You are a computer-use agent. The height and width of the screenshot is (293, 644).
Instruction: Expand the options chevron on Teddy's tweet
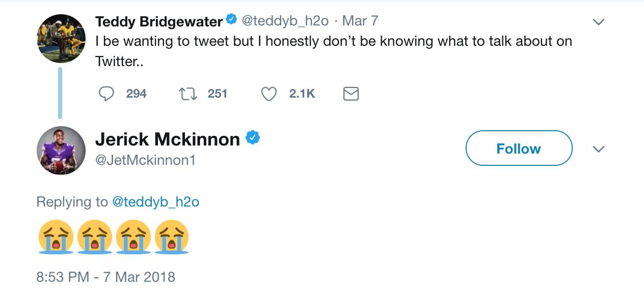coord(599,22)
